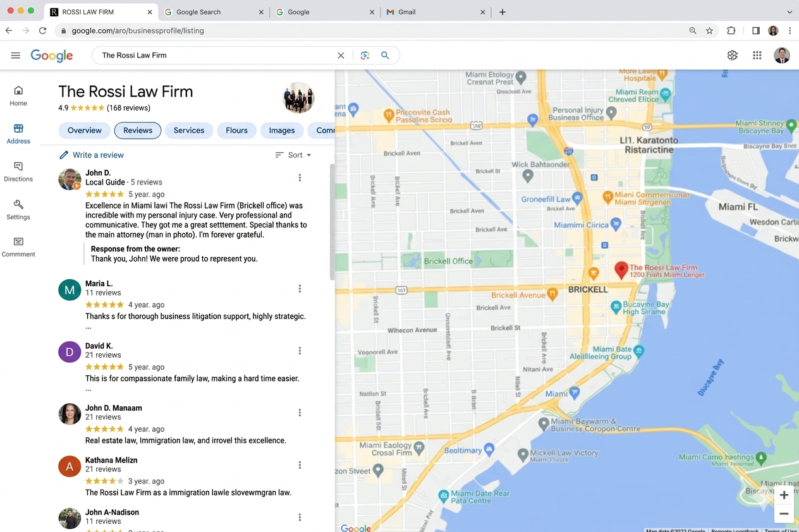
Task: Select the Reviews tab
Action: tap(138, 130)
